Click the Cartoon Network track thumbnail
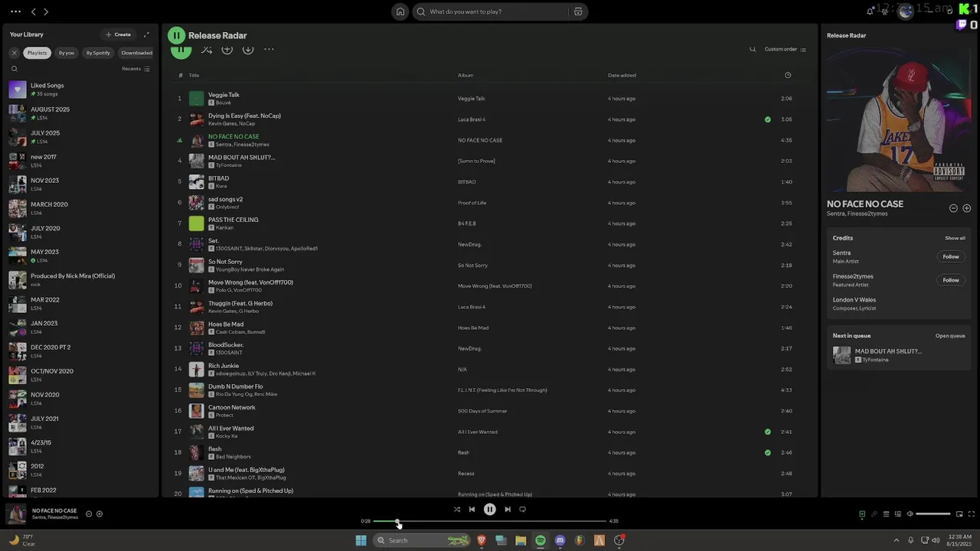 [197, 411]
